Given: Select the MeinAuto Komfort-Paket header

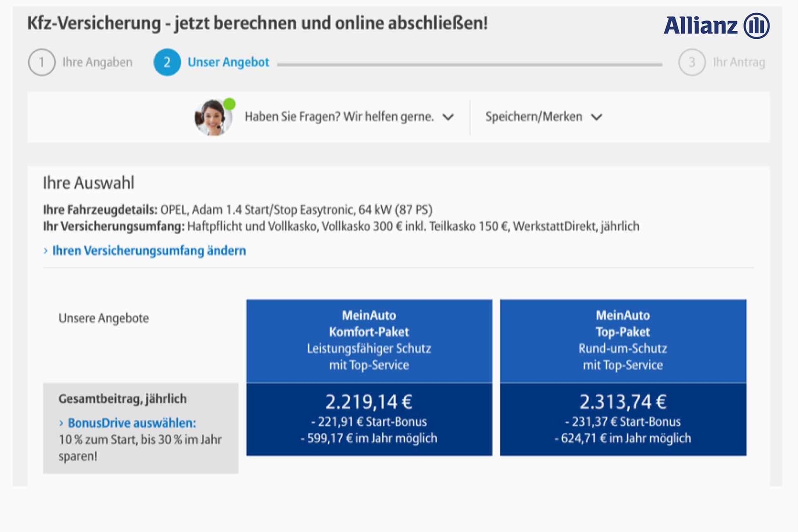Looking at the screenshot, I should tap(369, 340).
